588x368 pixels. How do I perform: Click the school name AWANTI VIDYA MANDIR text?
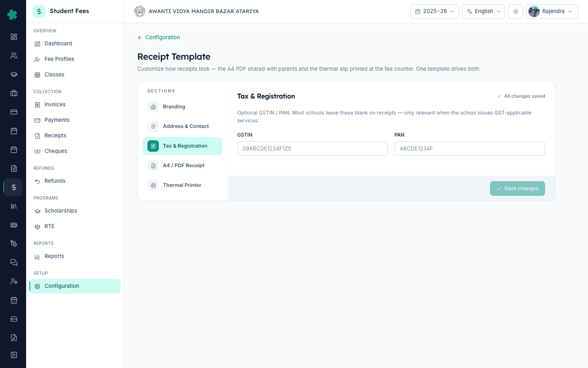(x=204, y=11)
